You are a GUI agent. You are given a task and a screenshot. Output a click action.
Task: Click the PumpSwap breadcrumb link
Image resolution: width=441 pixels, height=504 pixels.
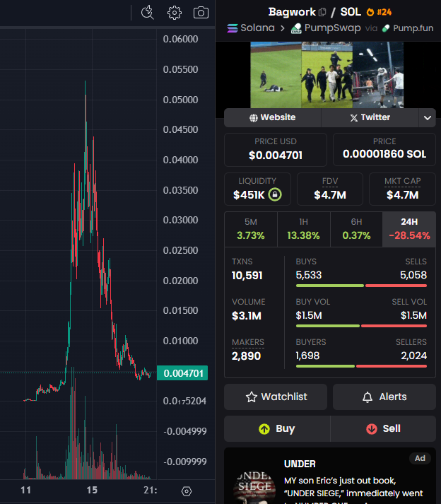tap(332, 28)
